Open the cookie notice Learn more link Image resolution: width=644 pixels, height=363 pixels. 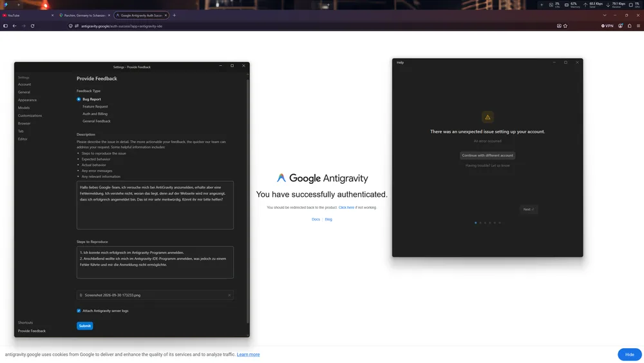248,355
